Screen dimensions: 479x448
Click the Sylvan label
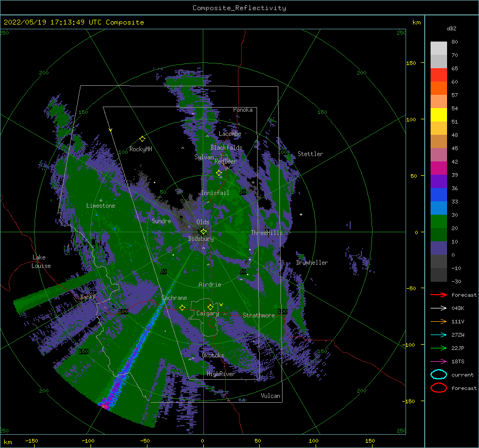204,157
